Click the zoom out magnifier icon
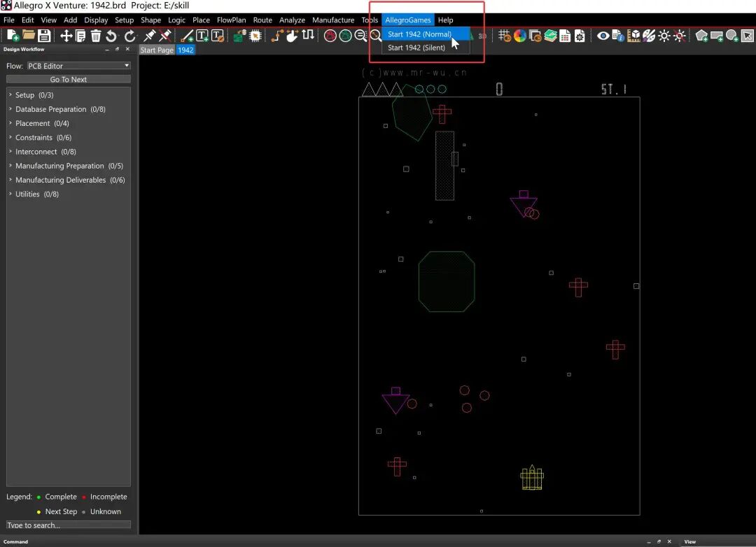 (x=360, y=36)
